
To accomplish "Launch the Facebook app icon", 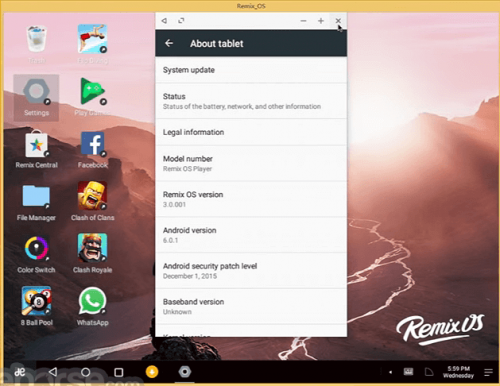I will [x=93, y=143].
